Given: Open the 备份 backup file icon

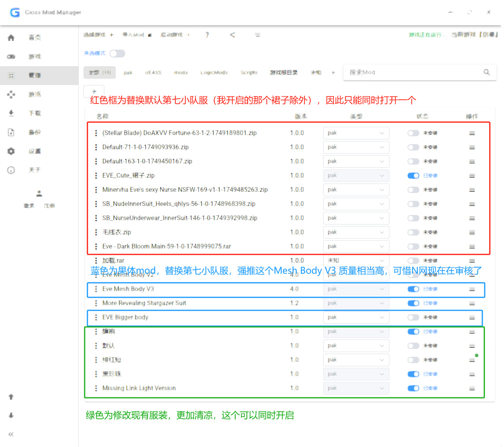Looking at the screenshot, I should (x=11, y=132).
